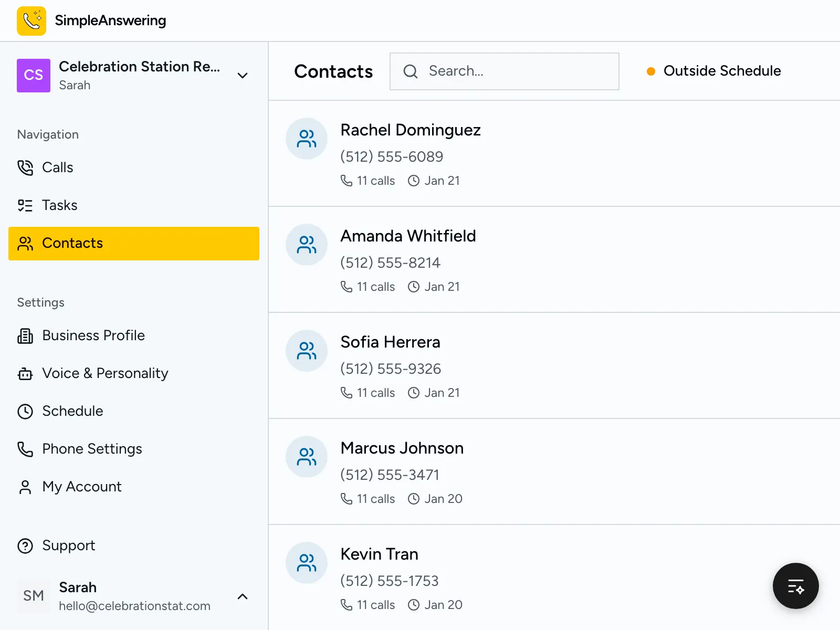
Task: Click the SimpleAnswering phone logo icon
Action: click(31, 21)
